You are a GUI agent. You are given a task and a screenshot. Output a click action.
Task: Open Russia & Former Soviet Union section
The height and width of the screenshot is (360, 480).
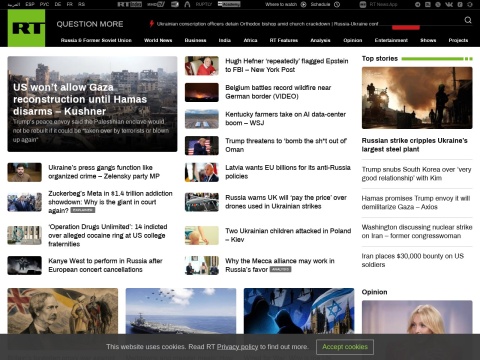96,40
